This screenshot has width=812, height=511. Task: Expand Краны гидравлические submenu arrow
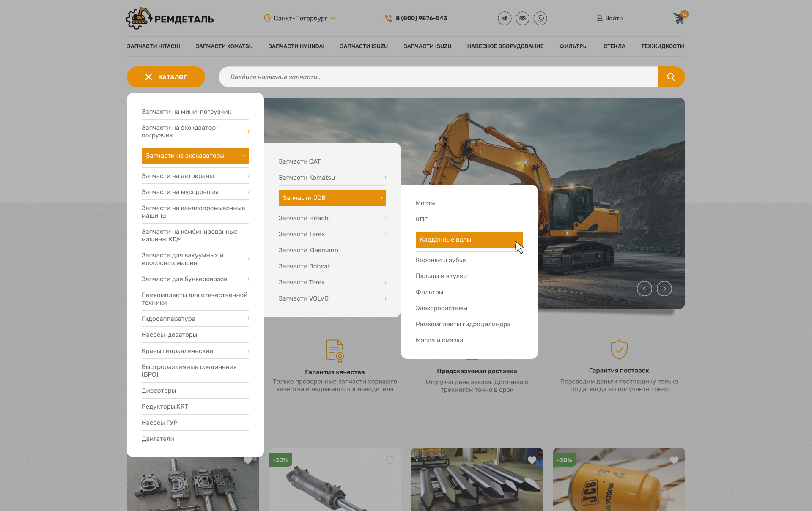point(248,351)
